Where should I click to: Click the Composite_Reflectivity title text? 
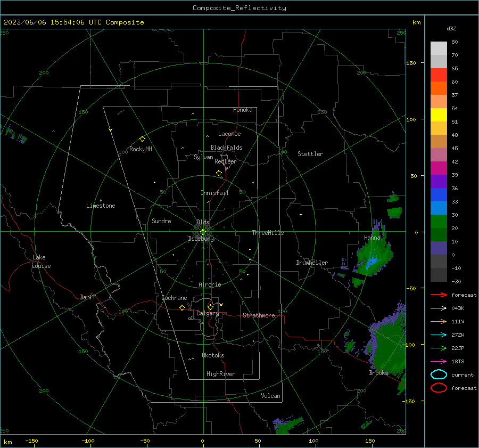click(239, 8)
